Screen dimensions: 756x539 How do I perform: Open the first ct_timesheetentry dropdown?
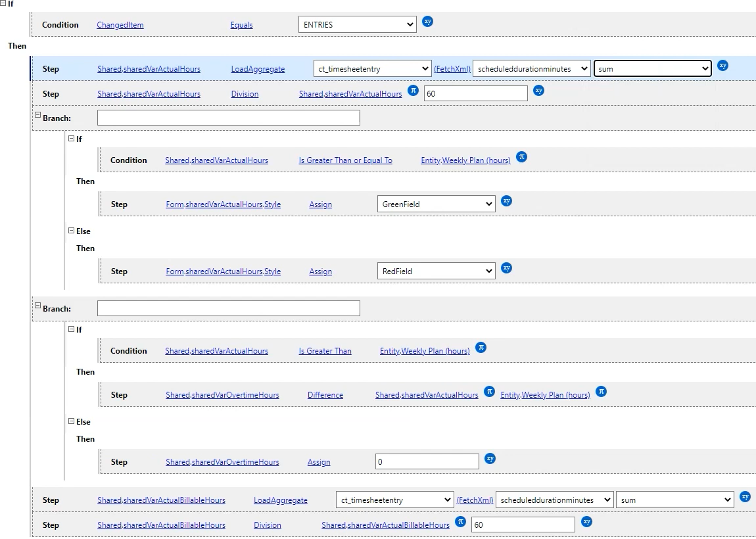pos(372,69)
